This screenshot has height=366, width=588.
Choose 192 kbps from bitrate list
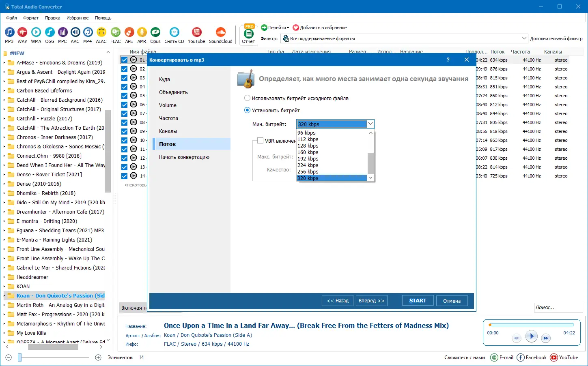click(332, 159)
